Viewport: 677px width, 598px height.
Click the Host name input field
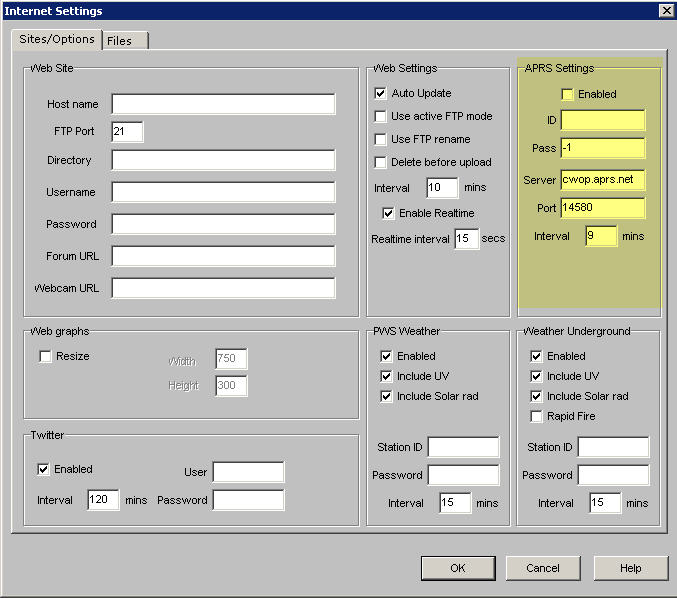click(223, 104)
